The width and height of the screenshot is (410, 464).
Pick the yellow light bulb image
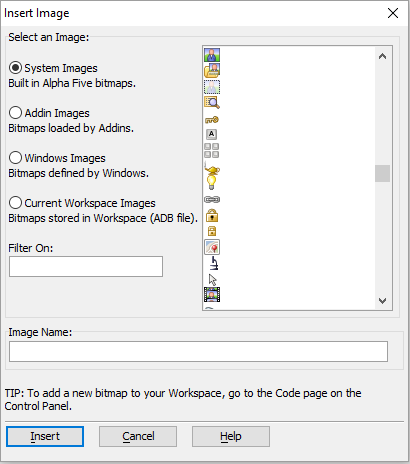(211, 182)
